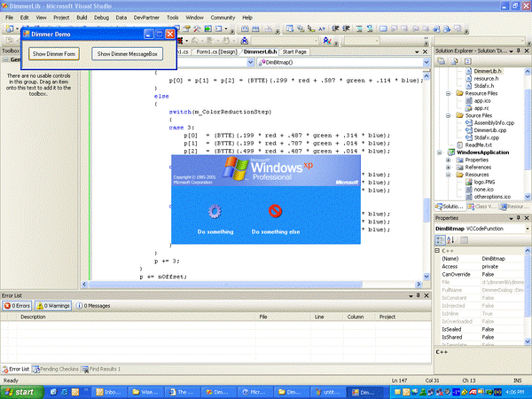Open the File menu
The width and height of the screenshot is (532, 399).
coord(9,18)
